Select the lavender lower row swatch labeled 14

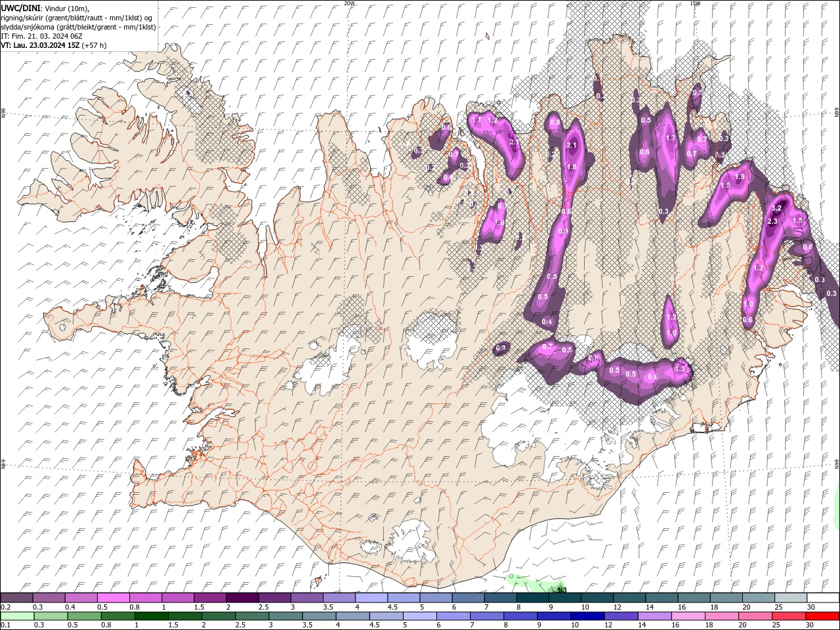click(654, 616)
